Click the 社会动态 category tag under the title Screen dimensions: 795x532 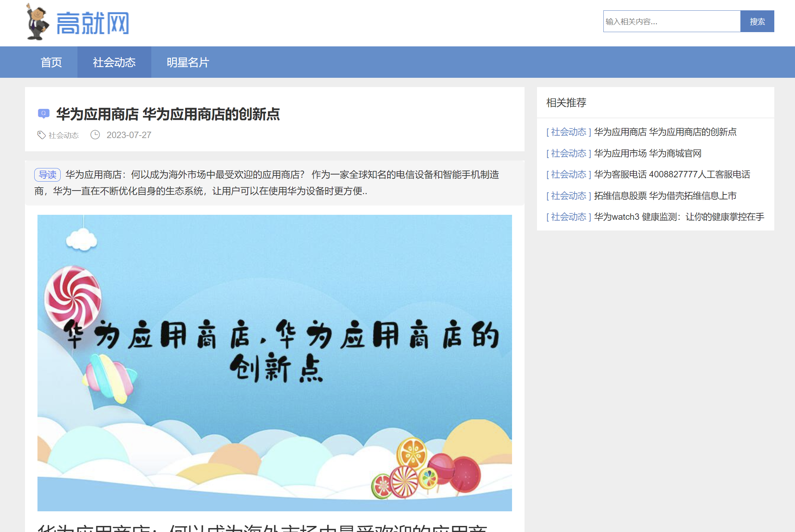click(64, 135)
